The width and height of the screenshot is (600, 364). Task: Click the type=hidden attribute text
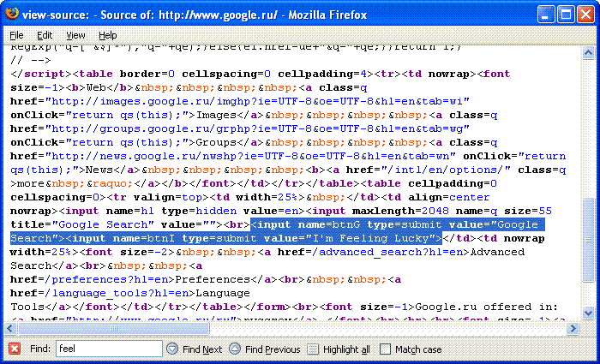(199, 211)
